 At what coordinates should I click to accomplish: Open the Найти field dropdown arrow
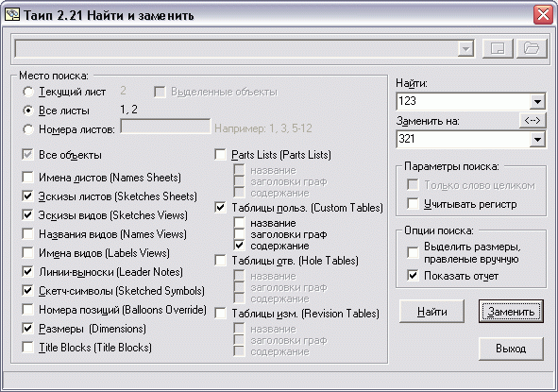coord(537,101)
